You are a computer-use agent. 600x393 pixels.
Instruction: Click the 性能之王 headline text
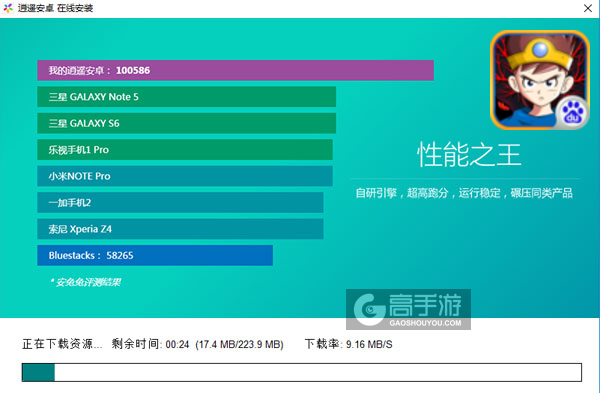(x=469, y=155)
